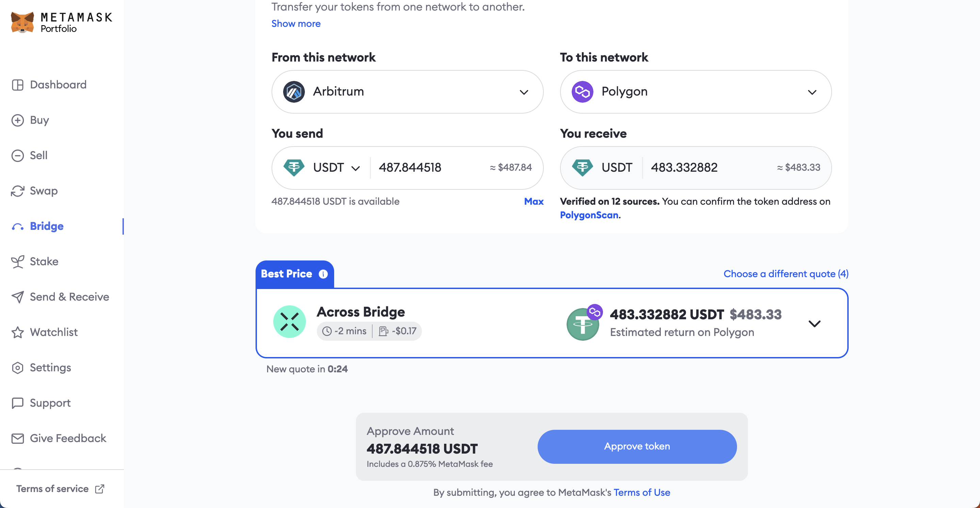Viewport: 980px width, 508px height.
Task: Open the Stake menu item
Action: pos(44,261)
